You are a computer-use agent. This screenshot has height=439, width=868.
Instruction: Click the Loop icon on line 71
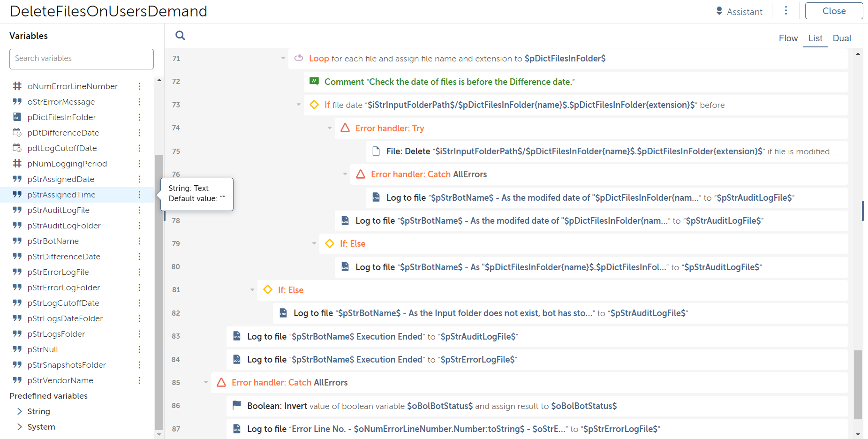299,58
